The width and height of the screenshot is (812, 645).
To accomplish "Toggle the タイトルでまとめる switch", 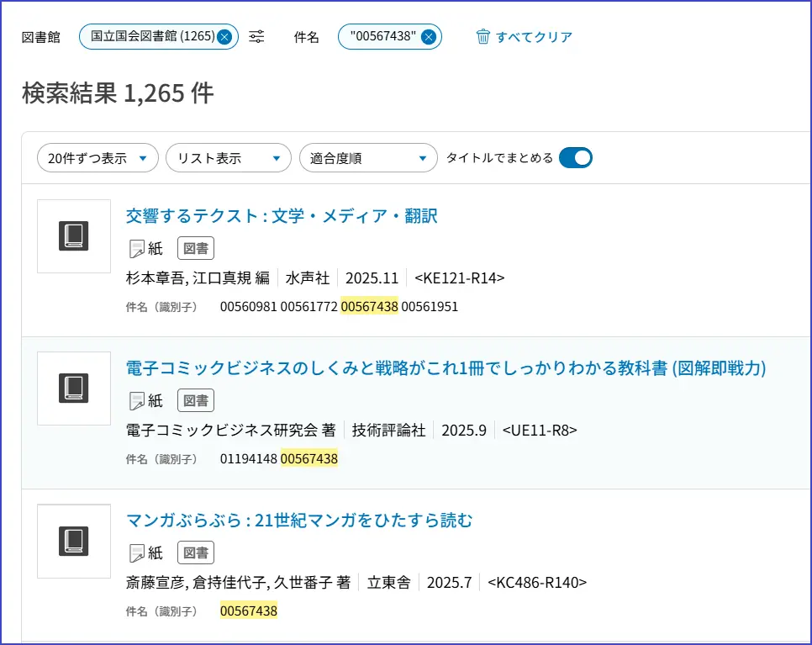I will (x=575, y=158).
